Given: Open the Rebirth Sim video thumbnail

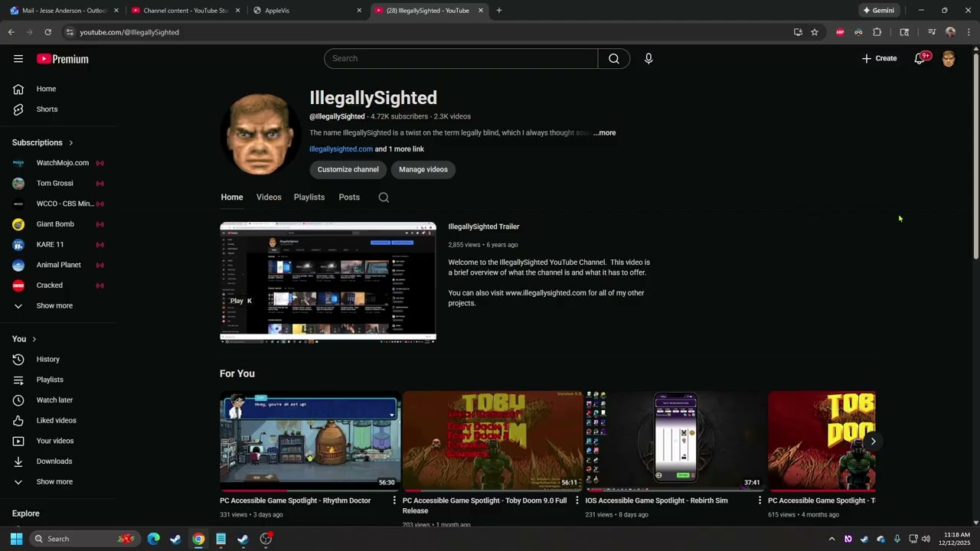Looking at the screenshot, I should pyautogui.click(x=676, y=441).
